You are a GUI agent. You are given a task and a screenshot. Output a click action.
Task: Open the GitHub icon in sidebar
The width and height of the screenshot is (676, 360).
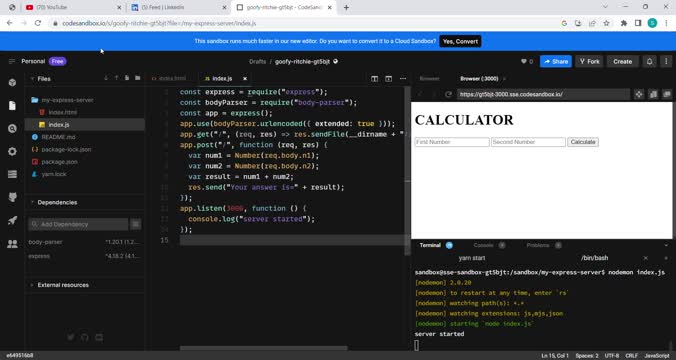12,197
